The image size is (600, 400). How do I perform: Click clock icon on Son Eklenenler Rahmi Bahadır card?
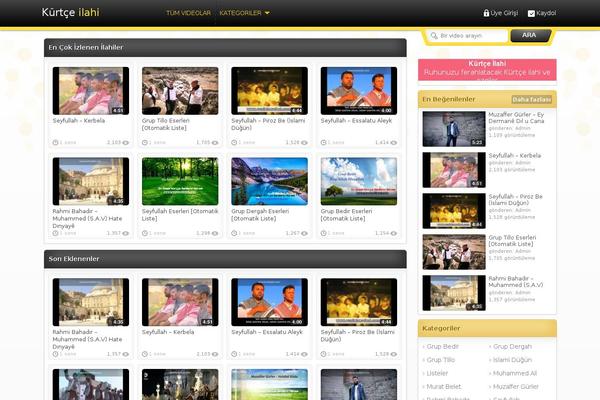click(x=55, y=354)
